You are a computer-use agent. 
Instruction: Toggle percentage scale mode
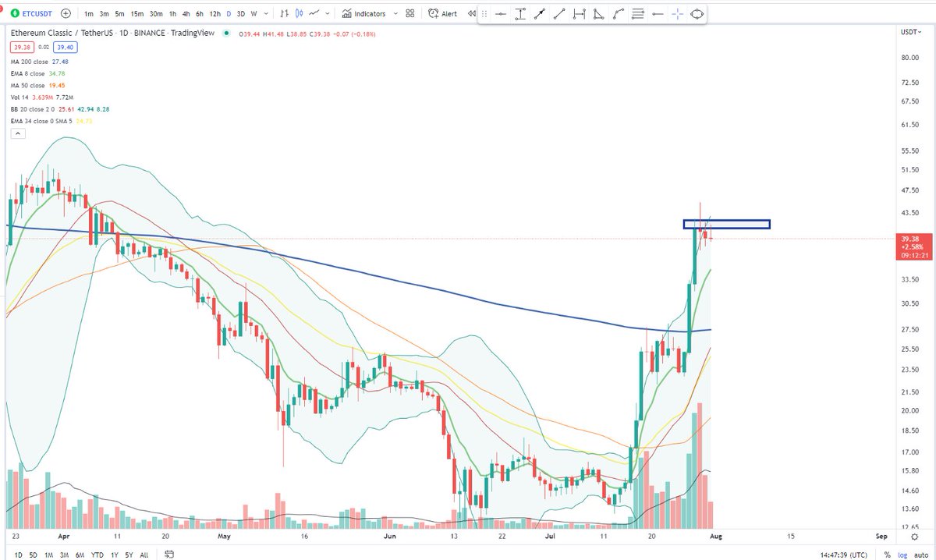(x=889, y=554)
